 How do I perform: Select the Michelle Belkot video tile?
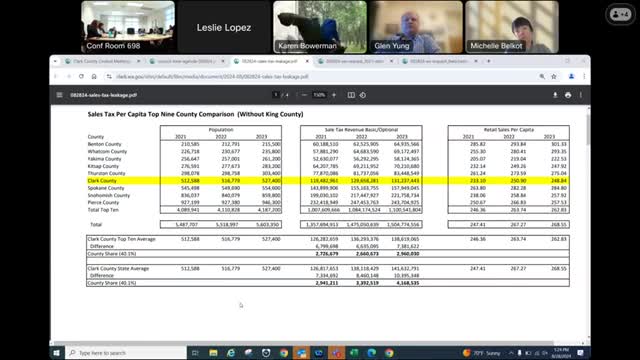click(512, 27)
